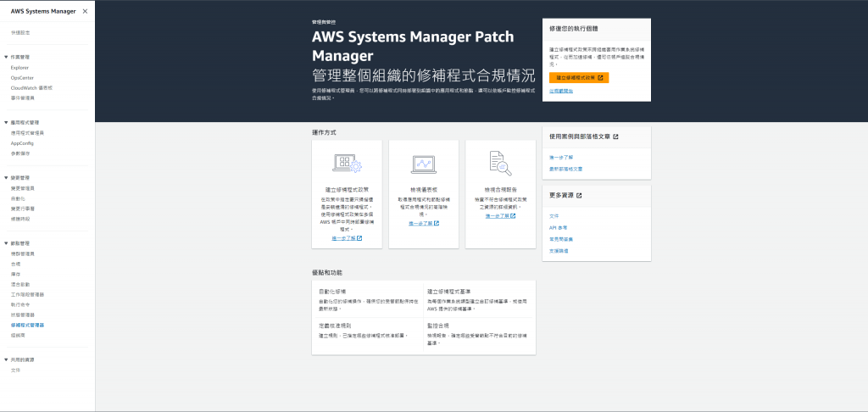
Task: Collapse the 節點管理 sidebar section
Action: coord(6,243)
